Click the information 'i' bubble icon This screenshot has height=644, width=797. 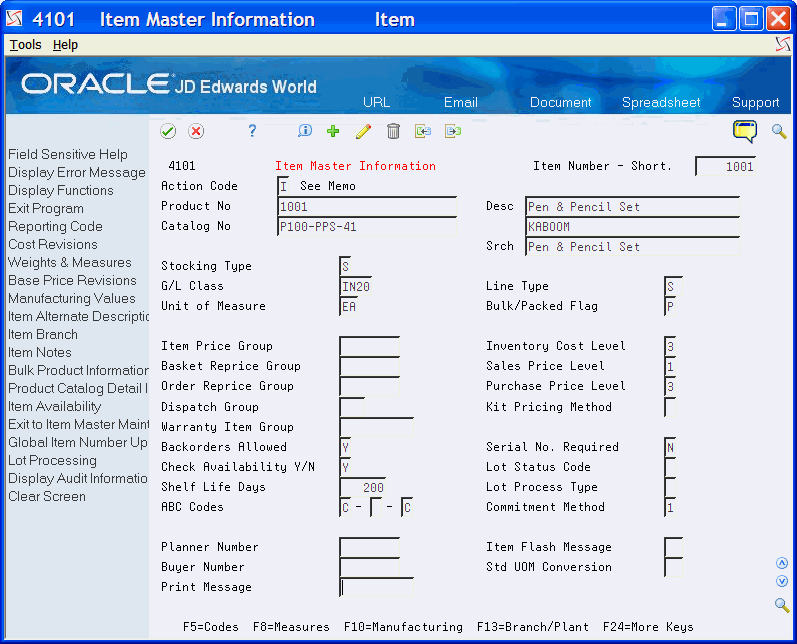[x=304, y=131]
